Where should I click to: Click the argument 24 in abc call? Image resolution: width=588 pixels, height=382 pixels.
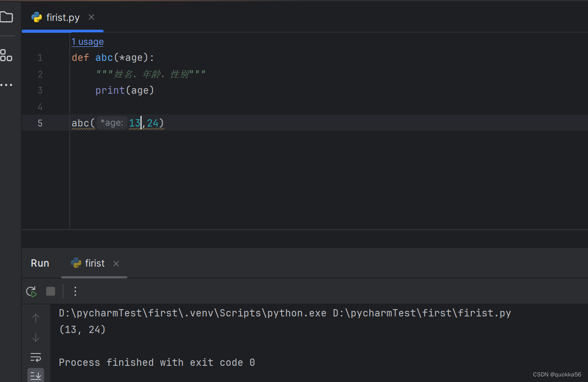click(152, 123)
